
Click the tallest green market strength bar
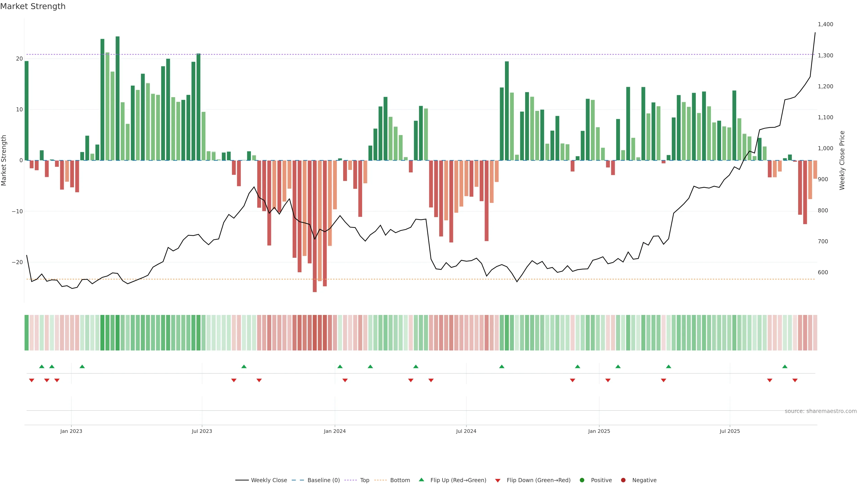pos(118,98)
